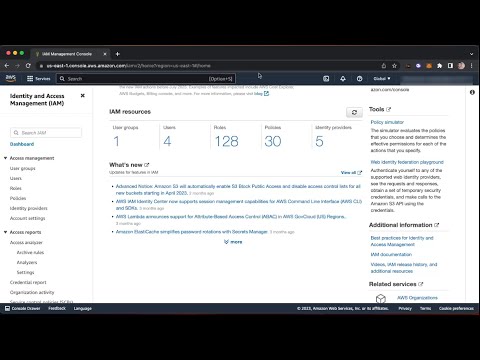Click the Users count 4

[167, 141]
